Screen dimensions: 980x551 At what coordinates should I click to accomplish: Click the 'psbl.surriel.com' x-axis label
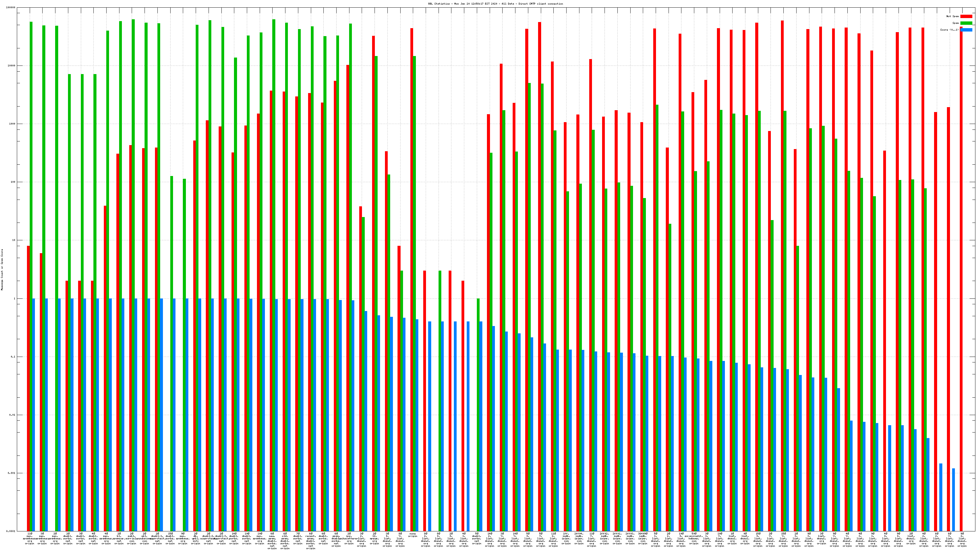(132, 538)
